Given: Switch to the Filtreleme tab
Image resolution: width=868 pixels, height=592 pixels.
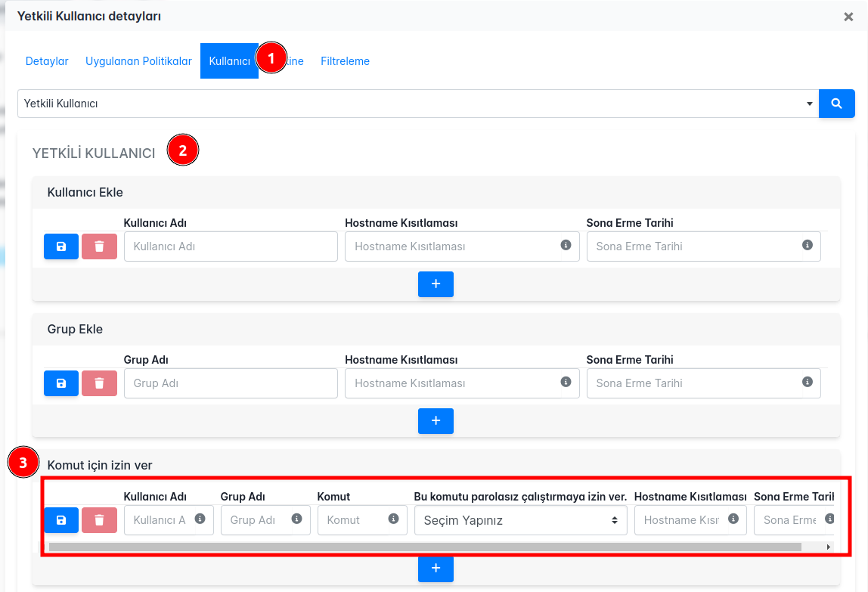Looking at the screenshot, I should tap(345, 61).
